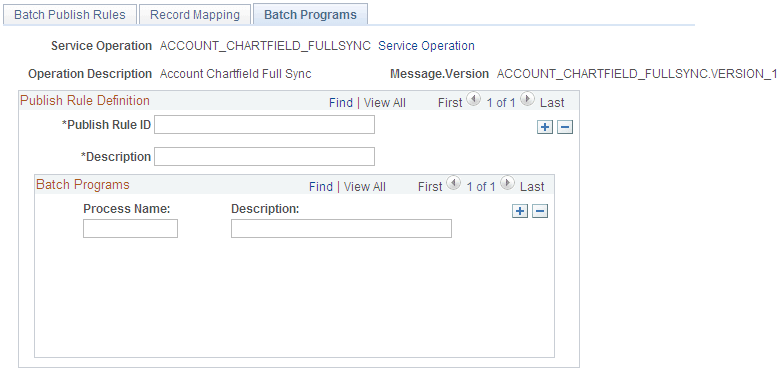Focus the Publish Rule ID field
The width and height of the screenshot is (783, 375).
(264, 125)
